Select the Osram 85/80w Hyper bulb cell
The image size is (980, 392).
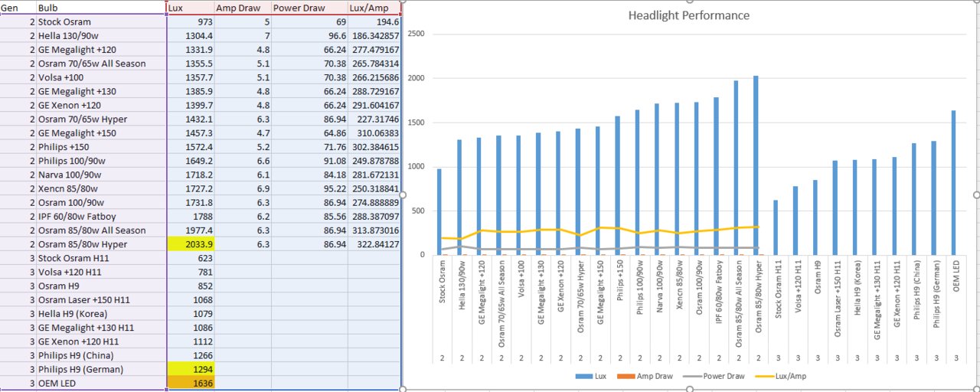(x=101, y=243)
